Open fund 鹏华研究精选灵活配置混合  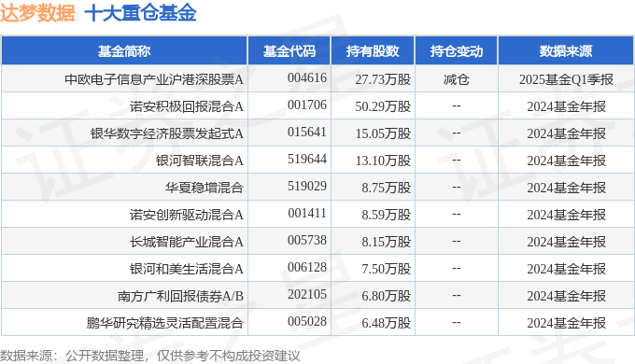point(164,323)
